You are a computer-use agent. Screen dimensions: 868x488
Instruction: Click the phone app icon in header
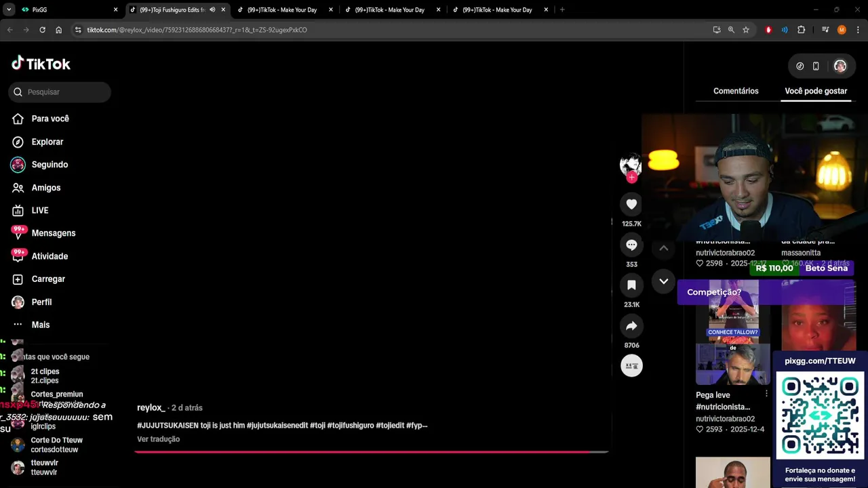[816, 66]
